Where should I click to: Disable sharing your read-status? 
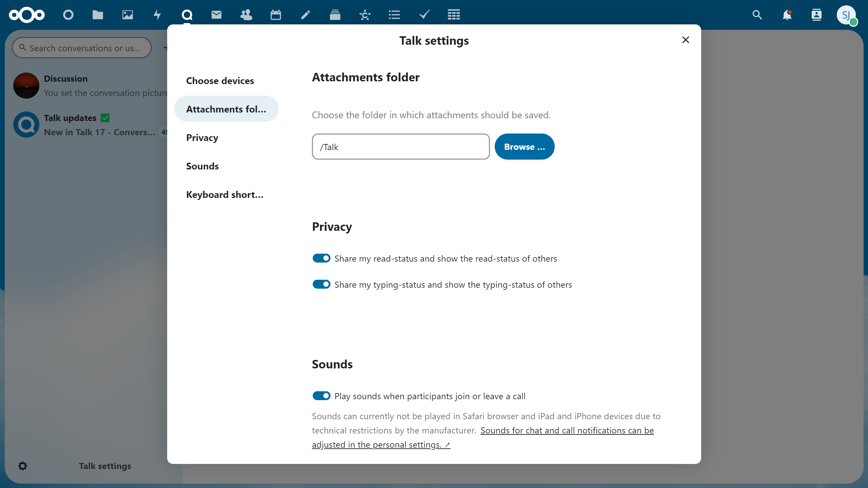321,258
